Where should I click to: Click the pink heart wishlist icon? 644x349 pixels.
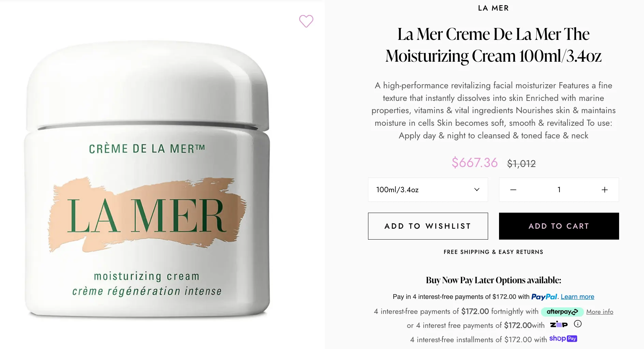[x=306, y=21]
